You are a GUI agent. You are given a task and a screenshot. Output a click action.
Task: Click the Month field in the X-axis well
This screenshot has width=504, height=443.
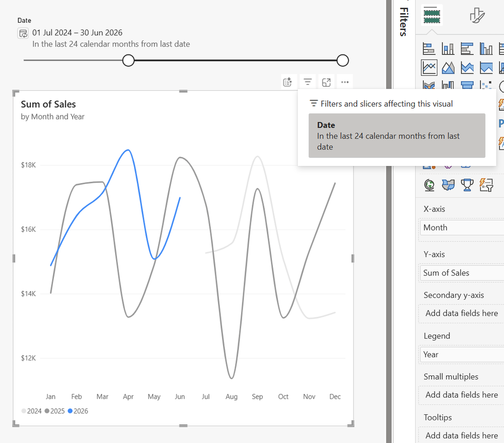[462, 228]
